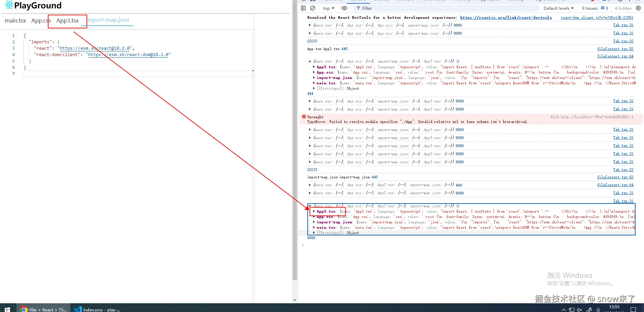Switch to Chrome Vite + React taskbar window
Viewport: 644px width, 312px height.
point(44,309)
